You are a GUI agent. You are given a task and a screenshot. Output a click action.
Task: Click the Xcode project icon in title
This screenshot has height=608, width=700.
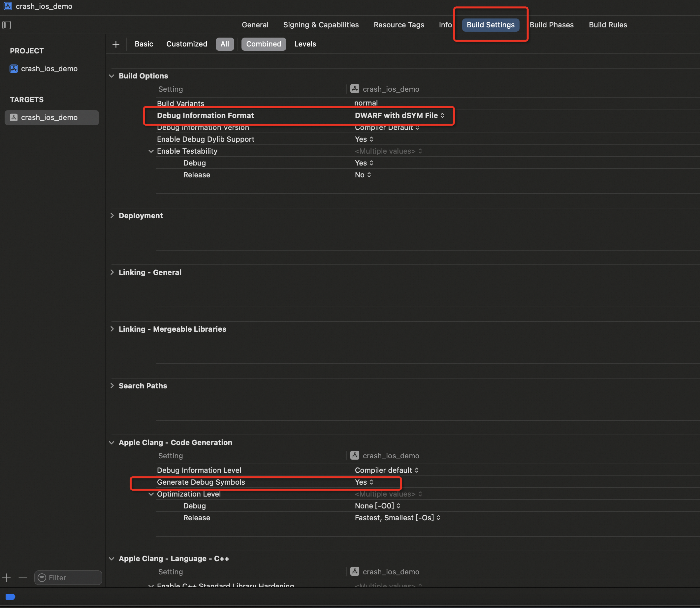tap(8, 6)
